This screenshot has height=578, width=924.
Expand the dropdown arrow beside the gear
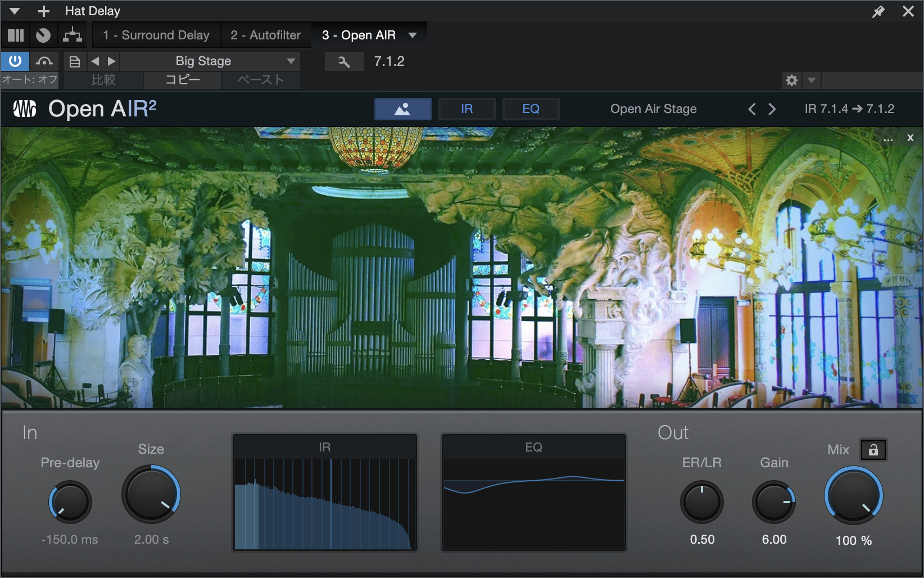pos(811,80)
